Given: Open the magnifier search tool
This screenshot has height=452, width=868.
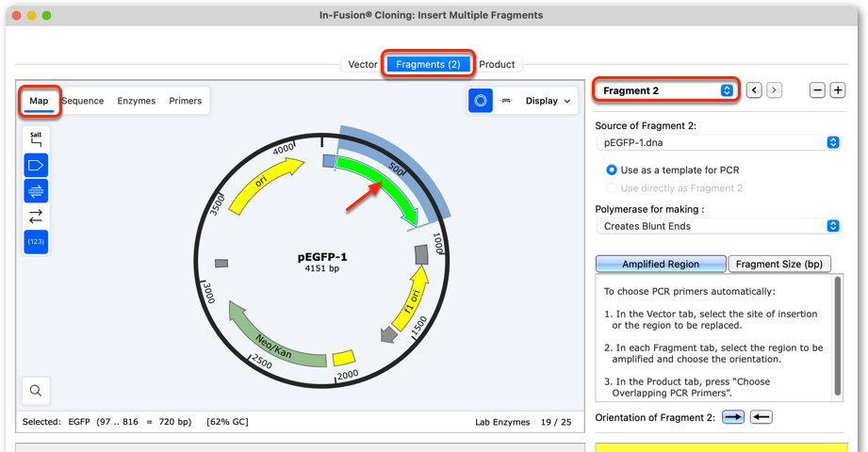Looking at the screenshot, I should 36,391.
